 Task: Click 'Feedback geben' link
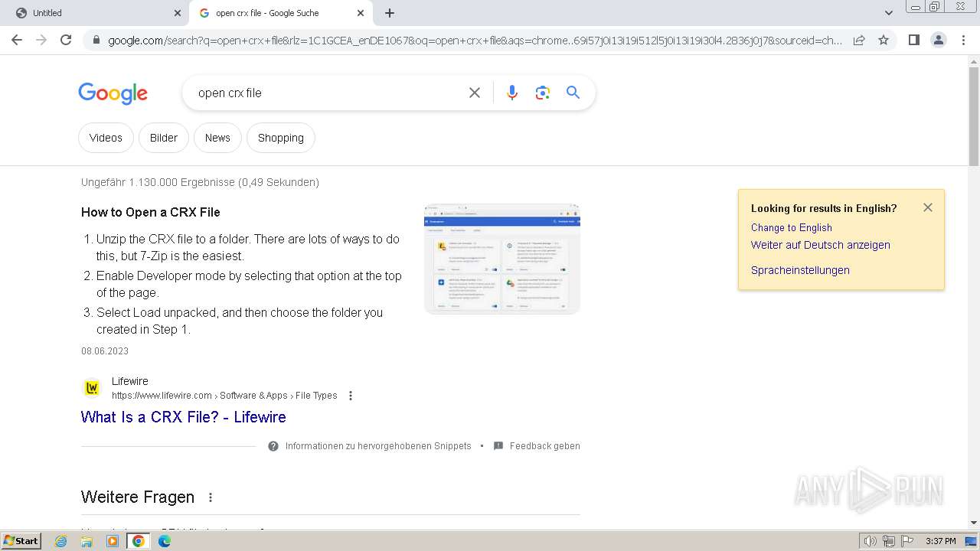[545, 446]
